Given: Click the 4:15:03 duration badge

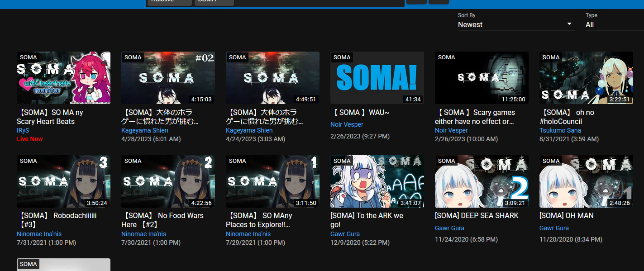Looking at the screenshot, I should pyautogui.click(x=202, y=99).
